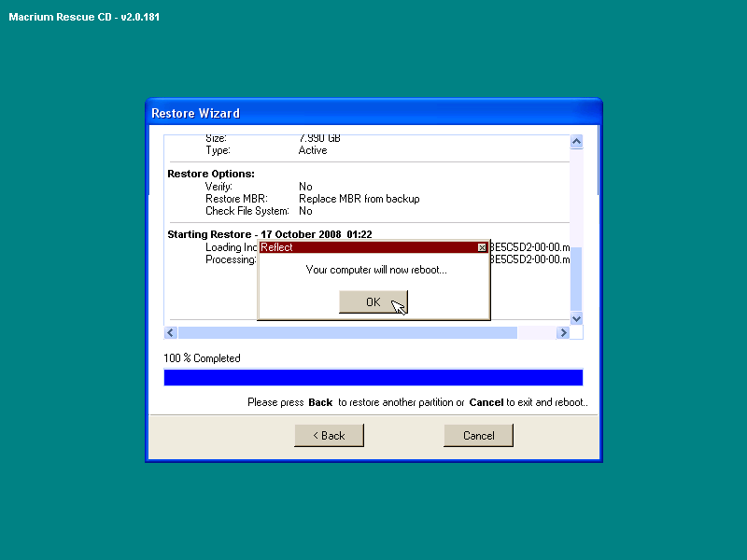Click the Restore Wizard title bar
This screenshot has width=747, height=560.
[x=374, y=113]
